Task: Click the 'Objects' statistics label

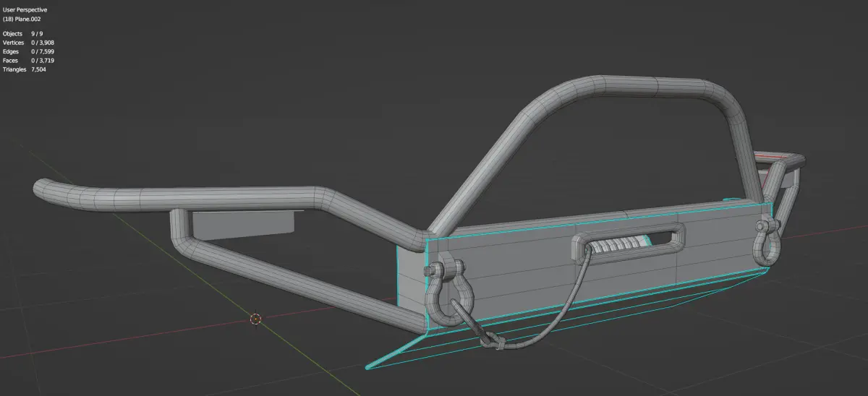Action: coord(12,34)
